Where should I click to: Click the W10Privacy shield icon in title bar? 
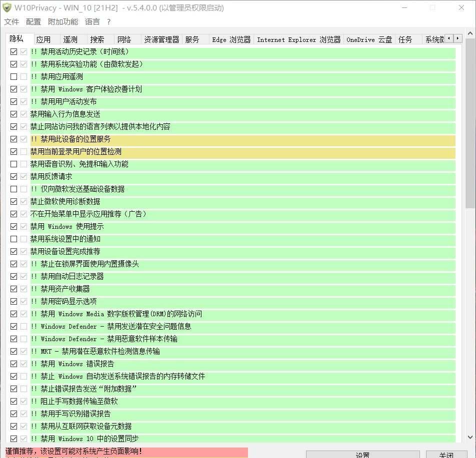[7, 7]
